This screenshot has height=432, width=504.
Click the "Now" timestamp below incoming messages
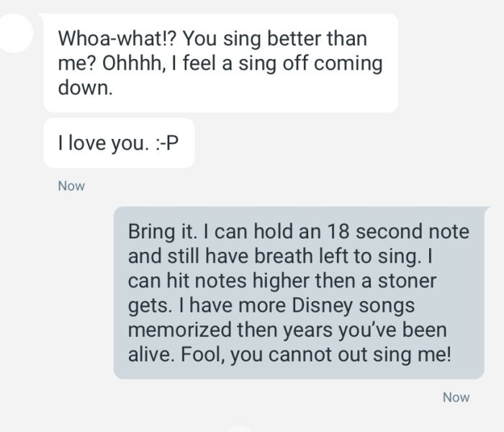(71, 186)
